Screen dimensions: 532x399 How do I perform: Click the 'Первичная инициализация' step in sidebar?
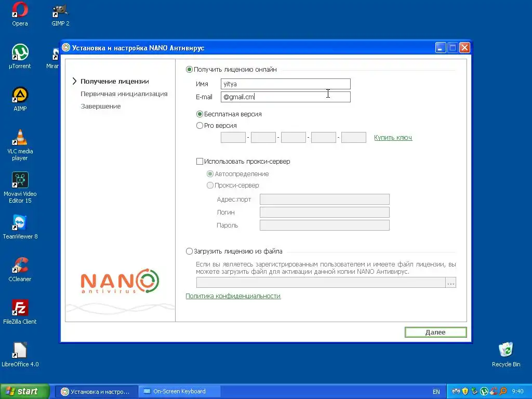(124, 94)
